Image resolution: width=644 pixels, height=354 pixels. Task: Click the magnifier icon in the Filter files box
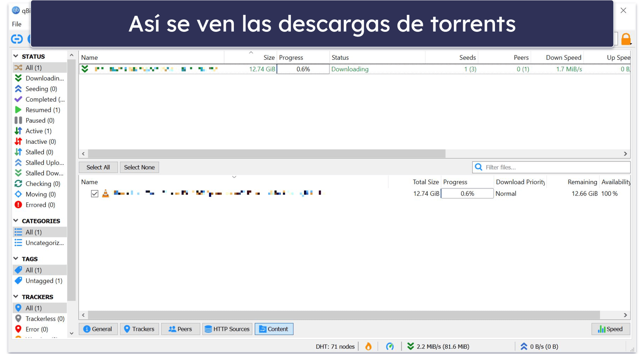pyautogui.click(x=478, y=167)
